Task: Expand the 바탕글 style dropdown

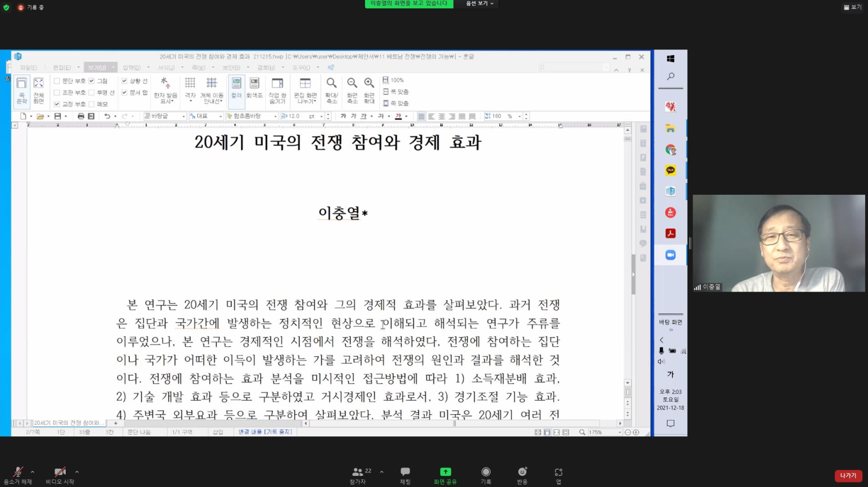Action: (x=183, y=116)
